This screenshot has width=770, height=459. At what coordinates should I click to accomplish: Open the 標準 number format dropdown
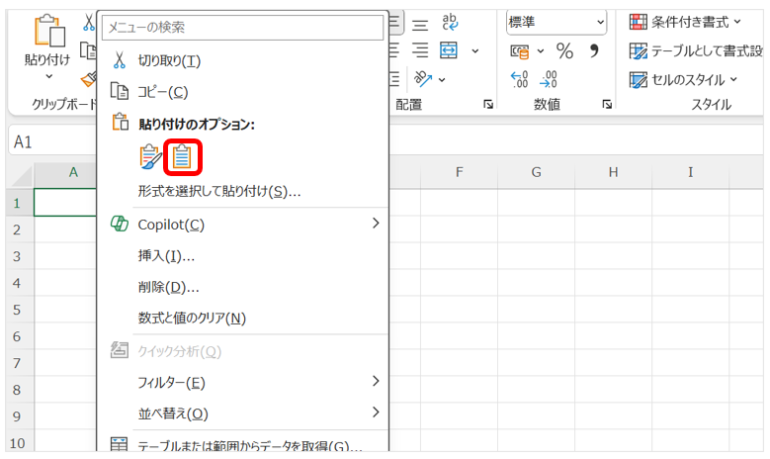556,22
